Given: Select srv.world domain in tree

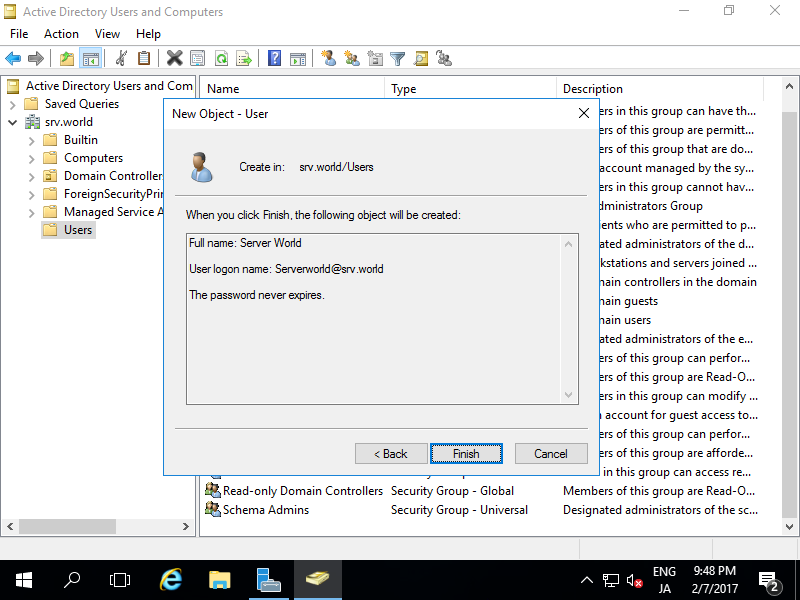Looking at the screenshot, I should pyautogui.click(x=69, y=122).
